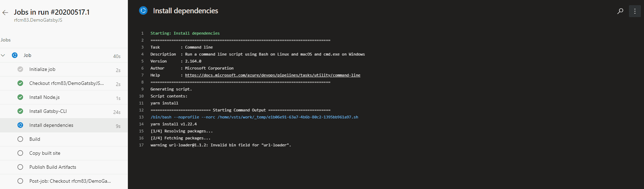644x189 pixels.
Task: Click the pending circle next to Copy built site
Action: (20, 153)
